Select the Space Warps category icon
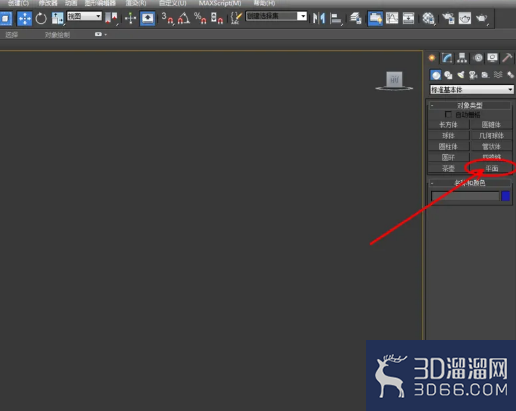This screenshot has width=516, height=411. coord(498,75)
